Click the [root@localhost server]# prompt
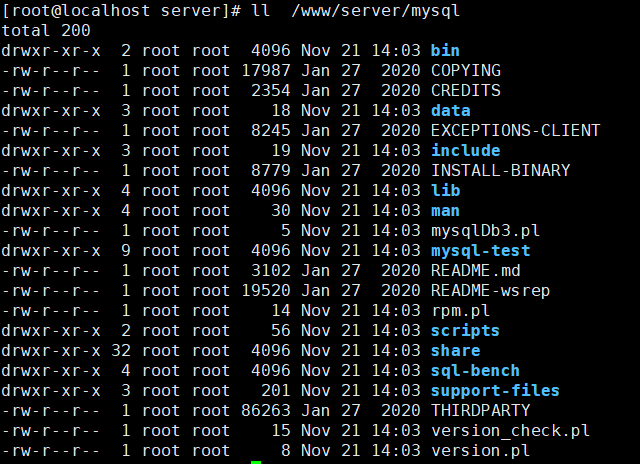The width and height of the screenshot is (640, 464). coord(121,11)
